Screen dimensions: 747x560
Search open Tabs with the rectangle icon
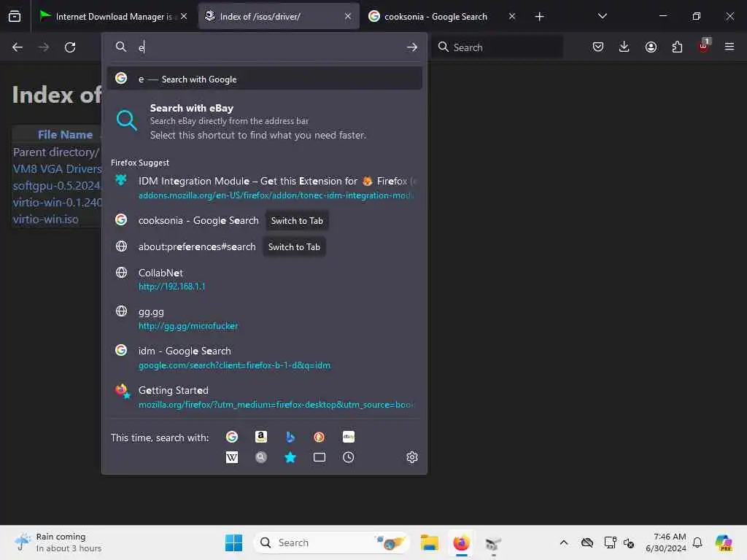click(x=320, y=457)
